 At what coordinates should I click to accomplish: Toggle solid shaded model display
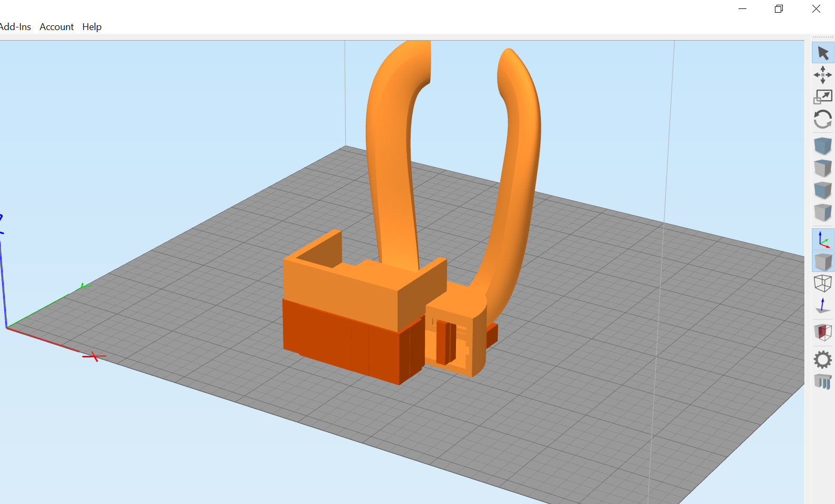coord(823,261)
